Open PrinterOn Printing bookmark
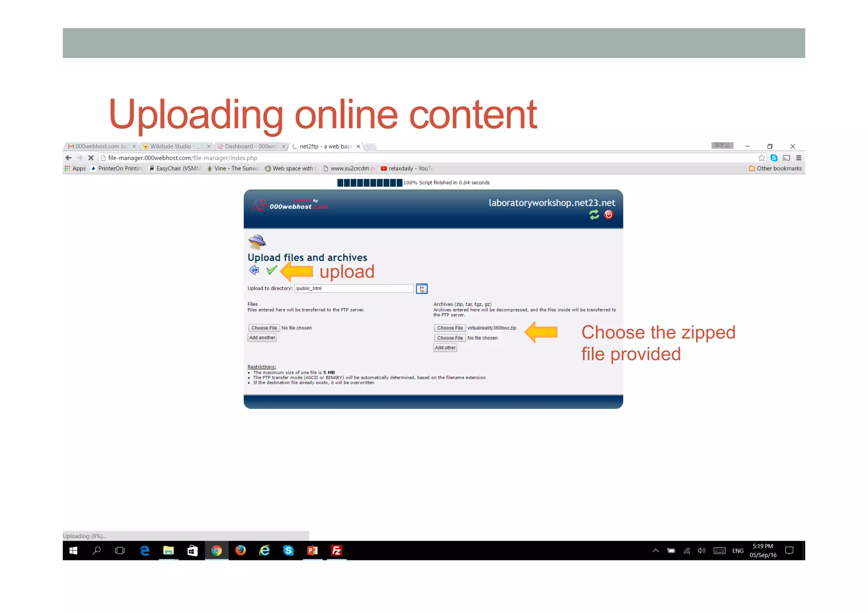The width and height of the screenshot is (868, 613). [117, 169]
